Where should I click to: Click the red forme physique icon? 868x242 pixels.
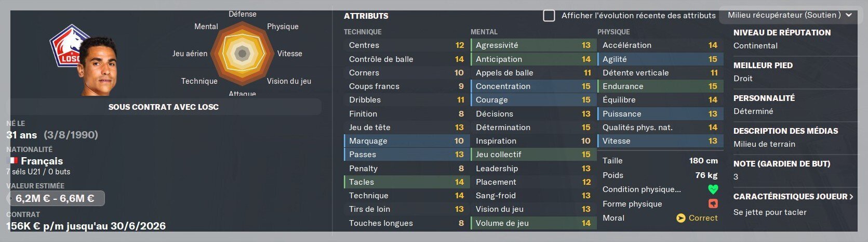[x=713, y=204]
